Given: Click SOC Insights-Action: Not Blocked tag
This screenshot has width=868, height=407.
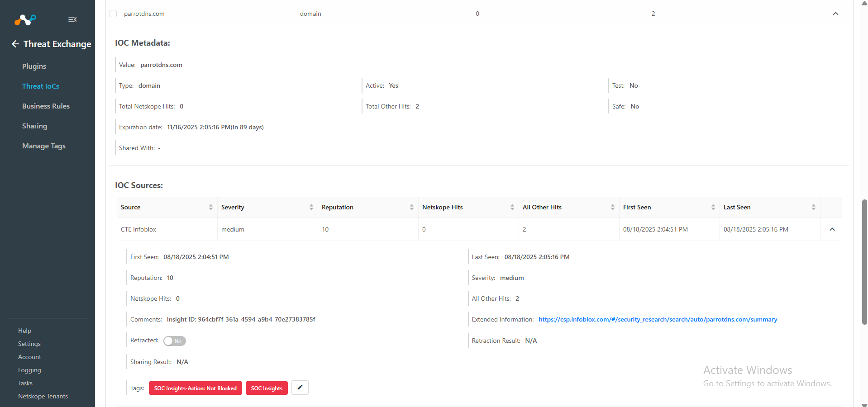Looking at the screenshot, I should (x=196, y=388).
